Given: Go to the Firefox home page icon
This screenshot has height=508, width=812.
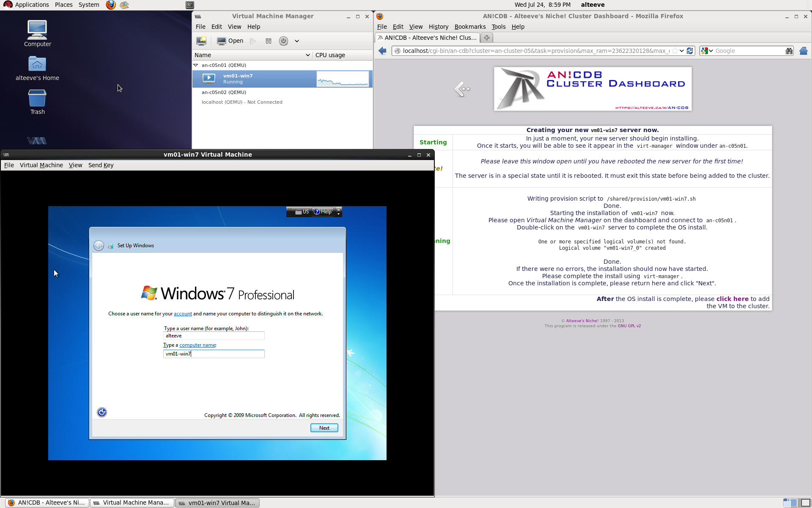Looking at the screenshot, I should [804, 51].
